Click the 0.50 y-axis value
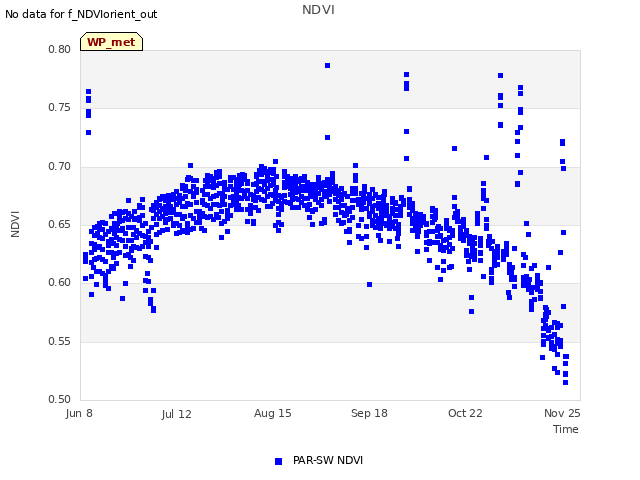The width and height of the screenshot is (640, 480). point(60,399)
